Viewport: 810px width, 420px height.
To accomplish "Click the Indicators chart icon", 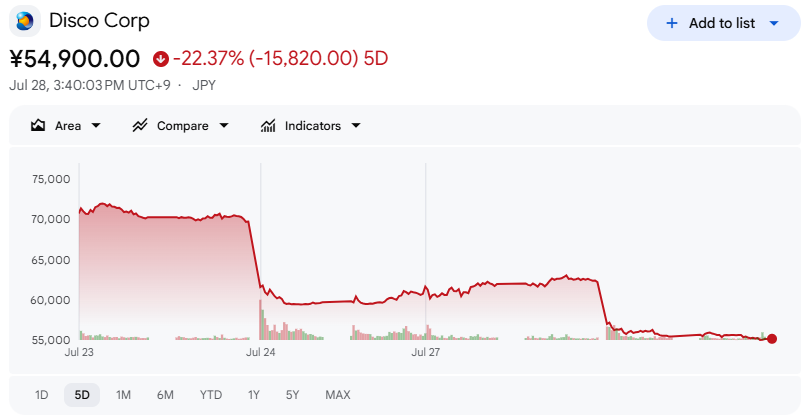I will [x=268, y=126].
